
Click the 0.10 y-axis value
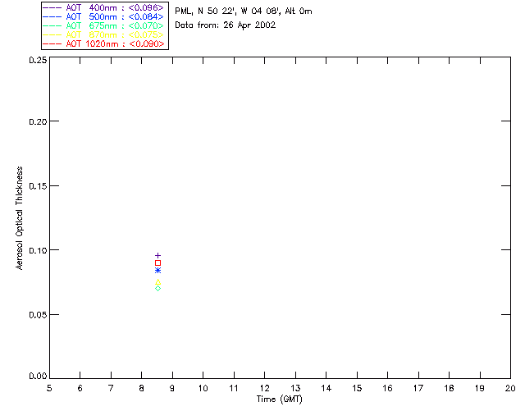click(x=38, y=250)
